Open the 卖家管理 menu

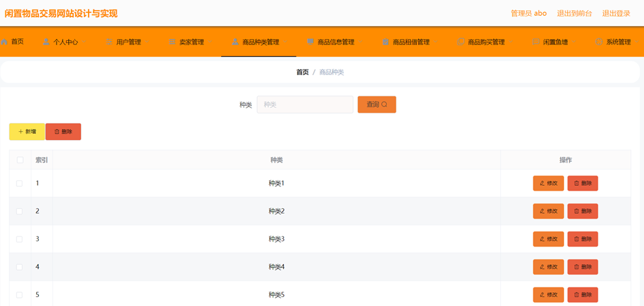(192, 42)
